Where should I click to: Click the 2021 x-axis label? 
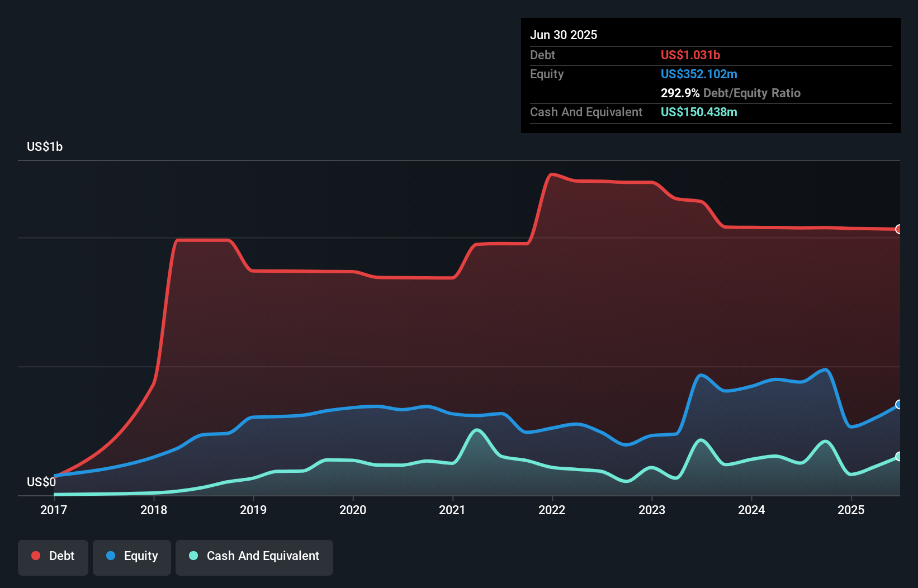(x=452, y=510)
